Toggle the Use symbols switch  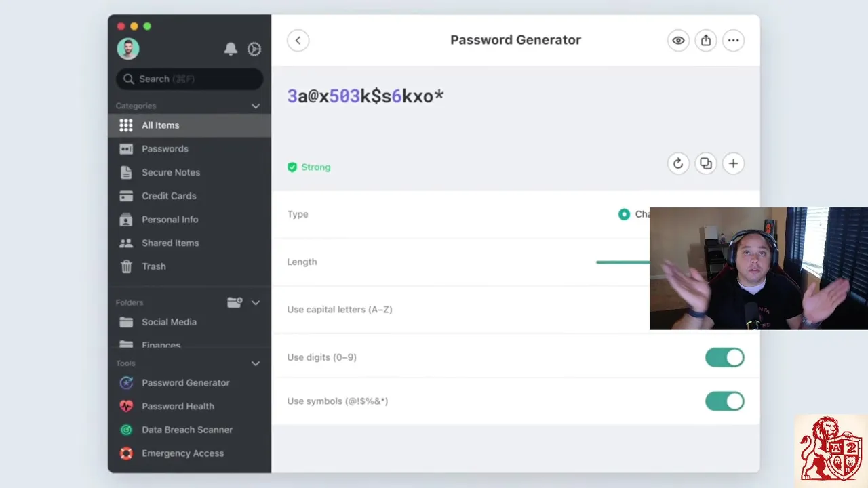point(724,401)
